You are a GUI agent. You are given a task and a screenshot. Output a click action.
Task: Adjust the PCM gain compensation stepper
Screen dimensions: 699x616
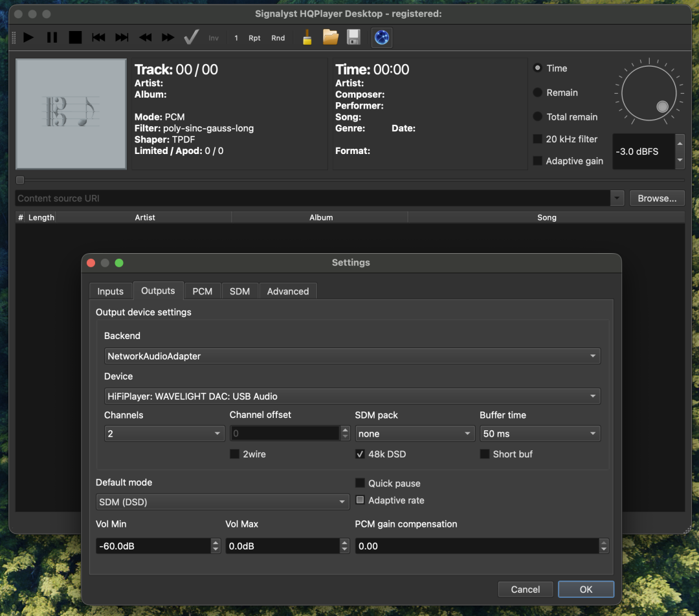(604, 545)
